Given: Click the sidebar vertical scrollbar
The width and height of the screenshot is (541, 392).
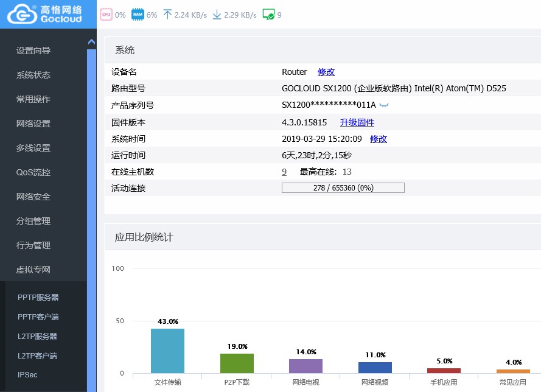Looking at the screenshot, I should (x=91, y=220).
